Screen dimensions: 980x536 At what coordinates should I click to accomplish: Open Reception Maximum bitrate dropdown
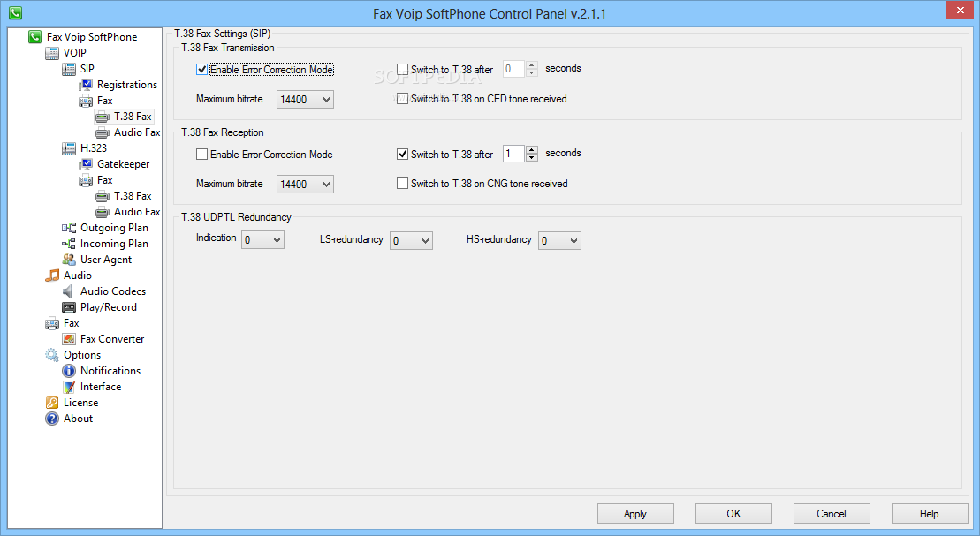click(305, 185)
